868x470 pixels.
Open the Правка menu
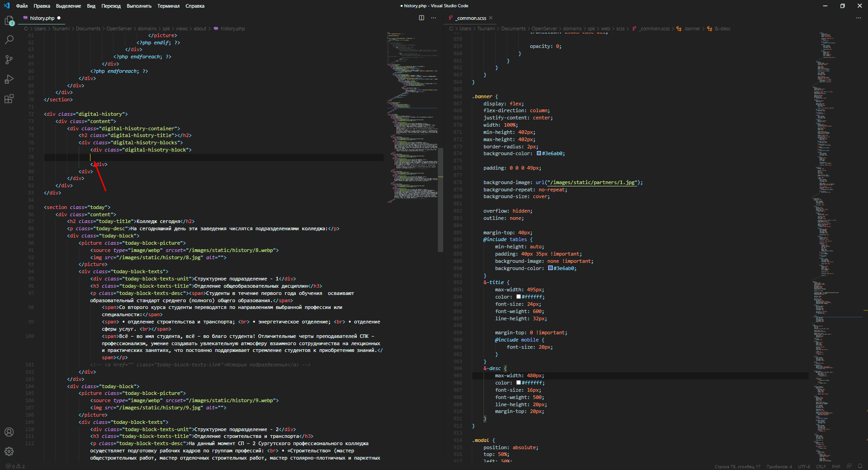tap(42, 6)
